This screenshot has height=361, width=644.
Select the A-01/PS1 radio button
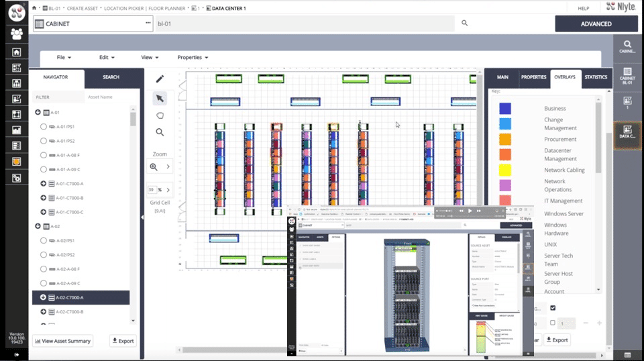point(44,127)
